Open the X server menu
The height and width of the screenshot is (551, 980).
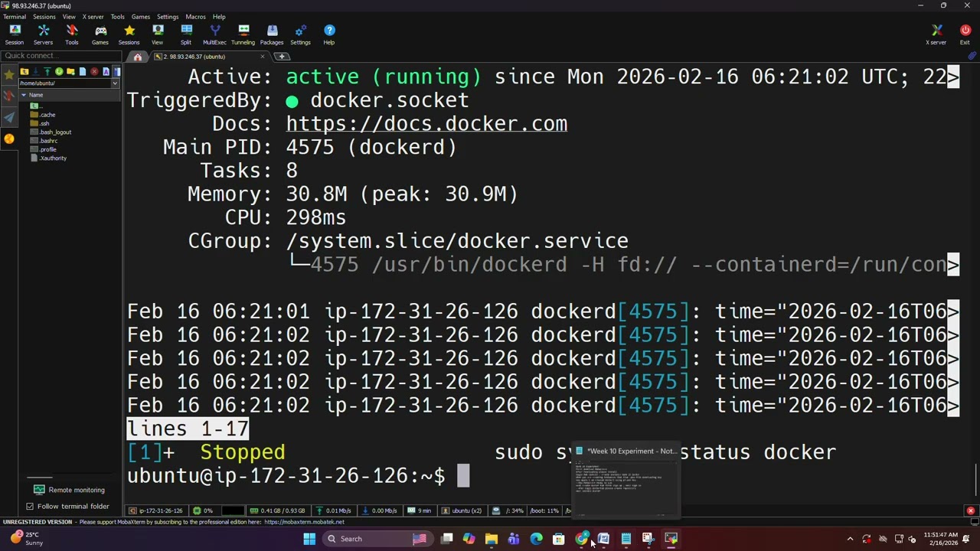(x=93, y=17)
